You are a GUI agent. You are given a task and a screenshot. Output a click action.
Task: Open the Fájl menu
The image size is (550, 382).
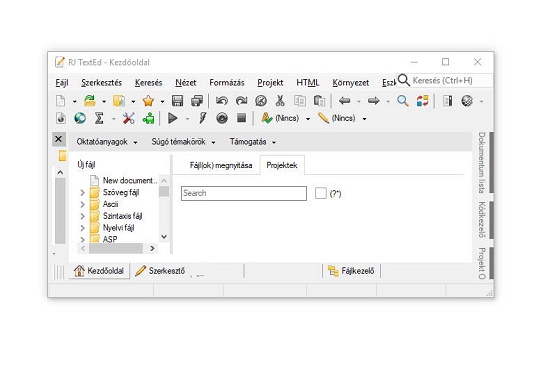(62, 83)
